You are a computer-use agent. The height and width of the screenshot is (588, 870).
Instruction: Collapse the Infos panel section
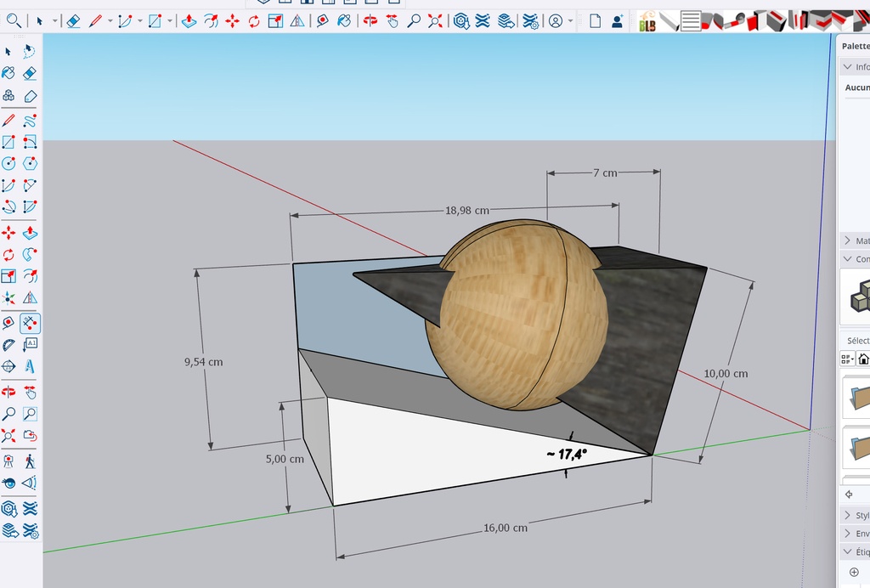847,67
